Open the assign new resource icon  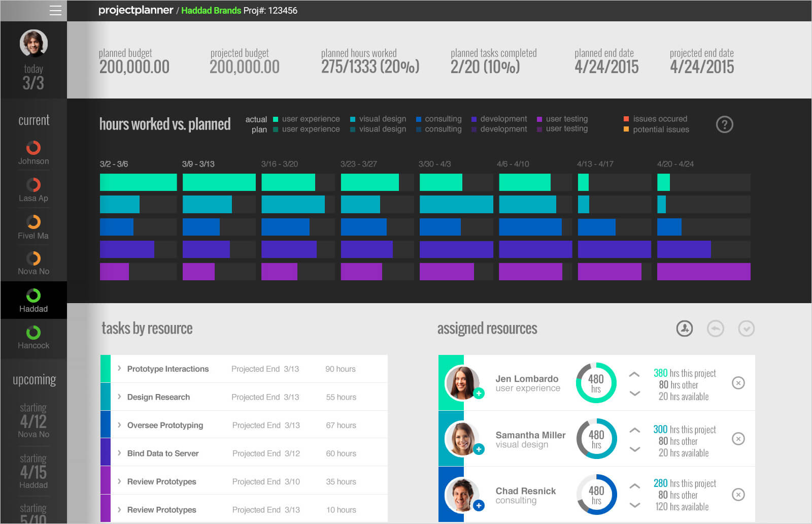pyautogui.click(x=684, y=329)
